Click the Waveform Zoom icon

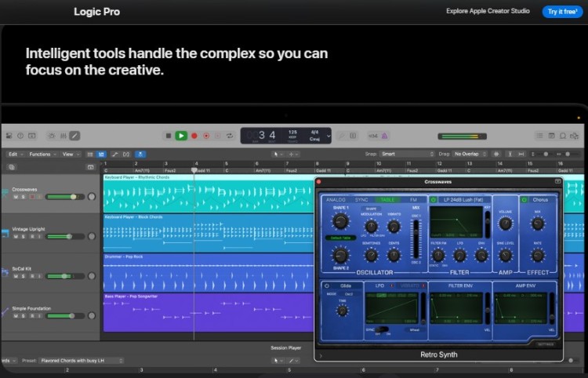pos(496,154)
